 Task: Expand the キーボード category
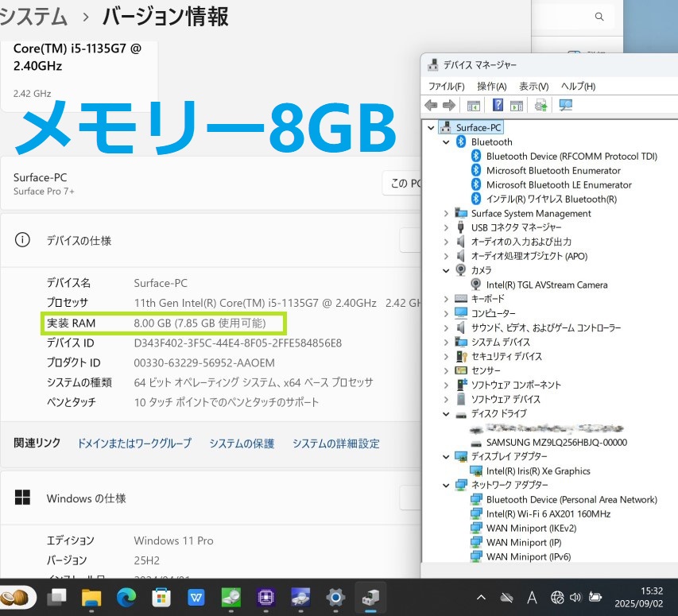click(x=446, y=299)
